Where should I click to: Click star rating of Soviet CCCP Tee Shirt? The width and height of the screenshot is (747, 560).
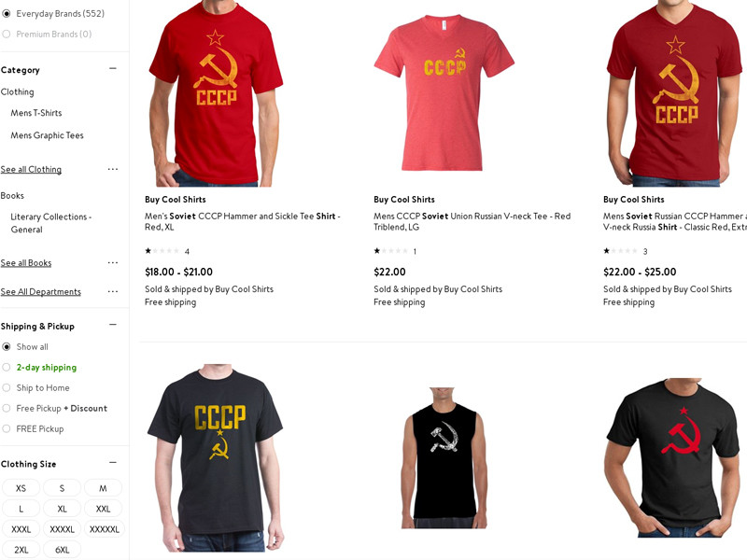[162, 251]
